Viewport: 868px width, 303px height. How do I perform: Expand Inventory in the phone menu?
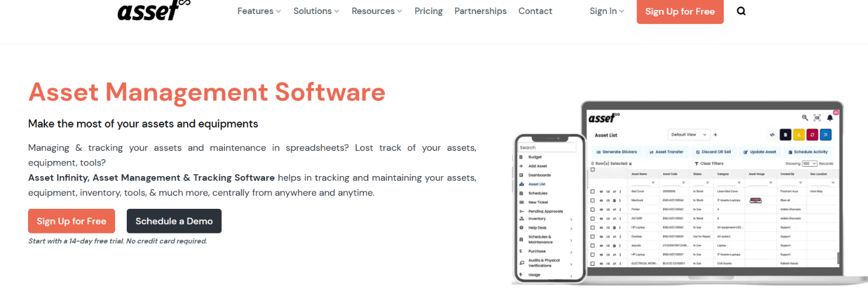point(571,219)
